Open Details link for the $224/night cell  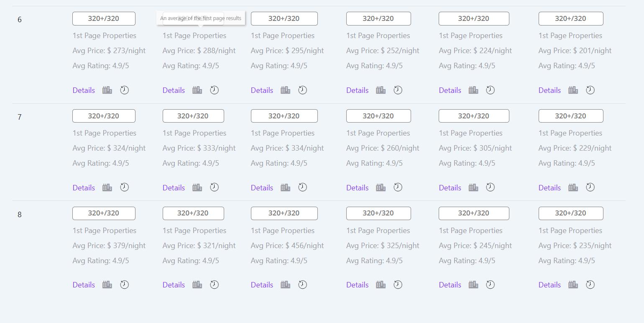(x=450, y=90)
